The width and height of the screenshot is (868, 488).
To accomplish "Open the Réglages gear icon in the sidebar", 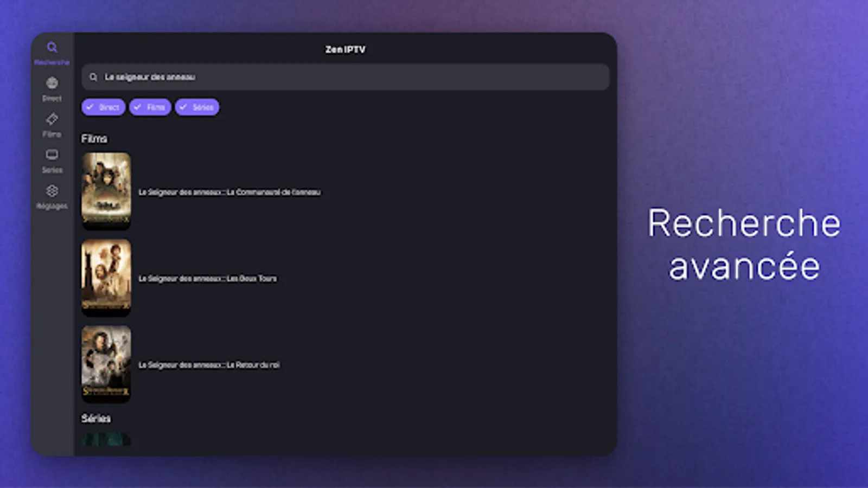I will 52,191.
